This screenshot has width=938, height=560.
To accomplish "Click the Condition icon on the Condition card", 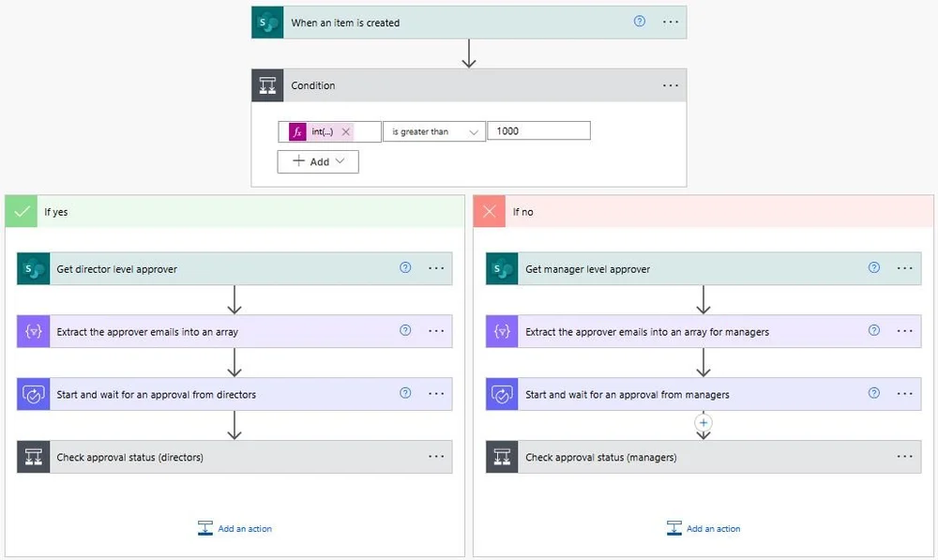I will tap(267, 84).
